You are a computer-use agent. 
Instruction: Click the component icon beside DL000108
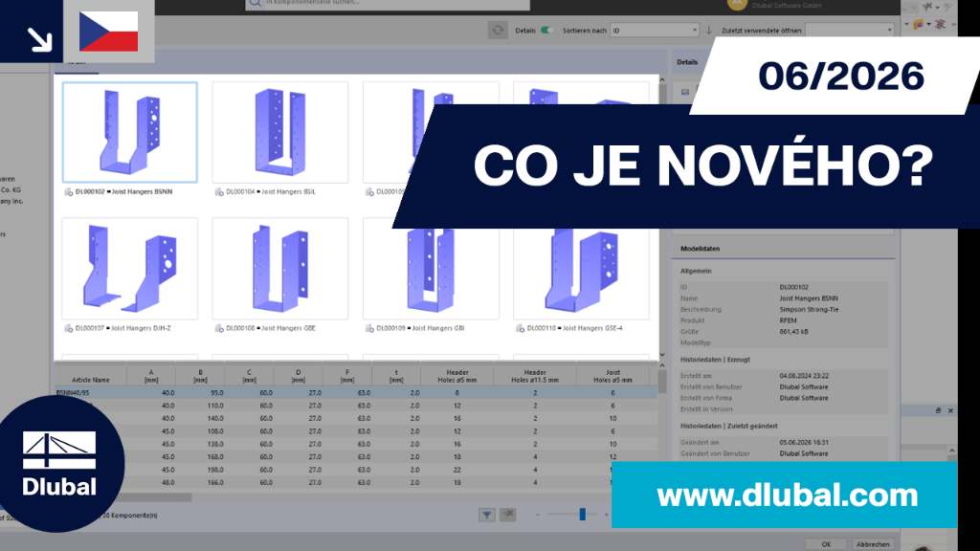click(219, 328)
